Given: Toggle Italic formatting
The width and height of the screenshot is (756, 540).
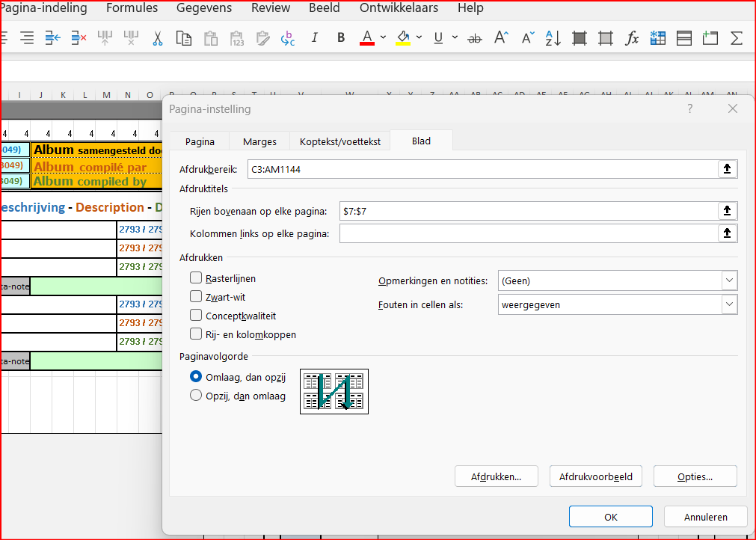Looking at the screenshot, I should click(315, 37).
